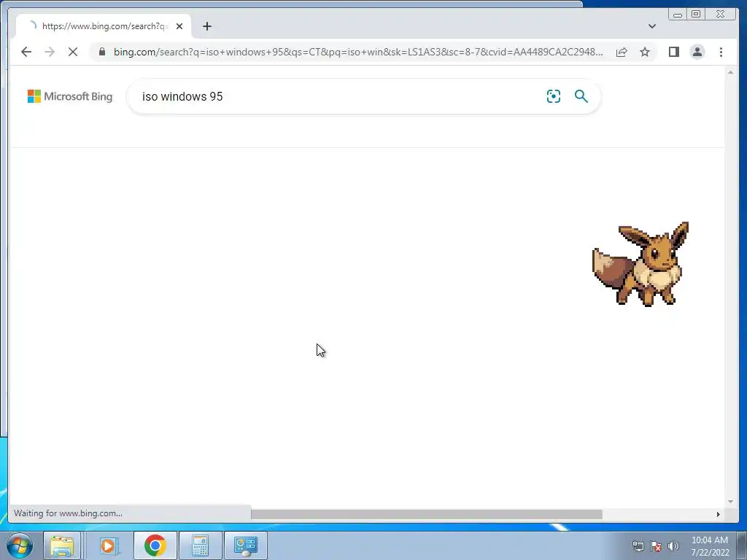Minimize the Chrome window
The height and width of the screenshot is (560, 747).
click(678, 14)
